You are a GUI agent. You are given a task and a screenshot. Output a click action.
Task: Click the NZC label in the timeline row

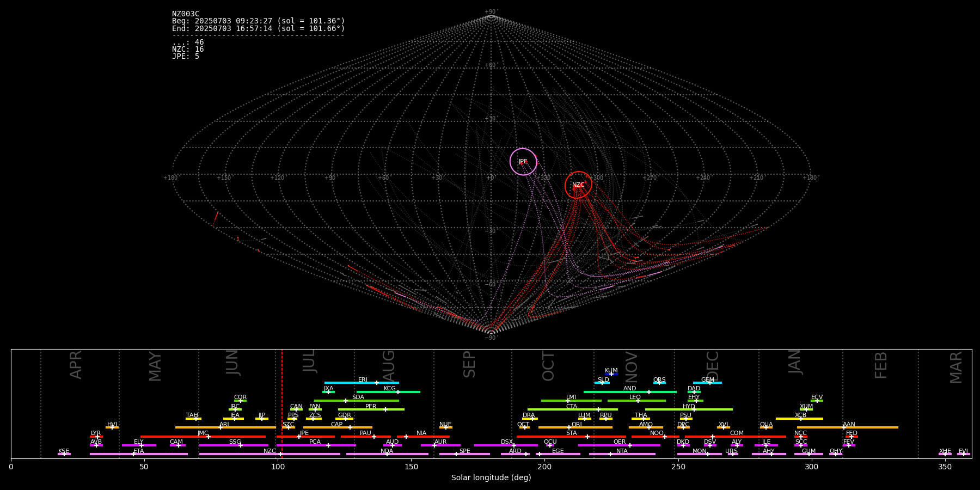pyautogui.click(x=270, y=451)
